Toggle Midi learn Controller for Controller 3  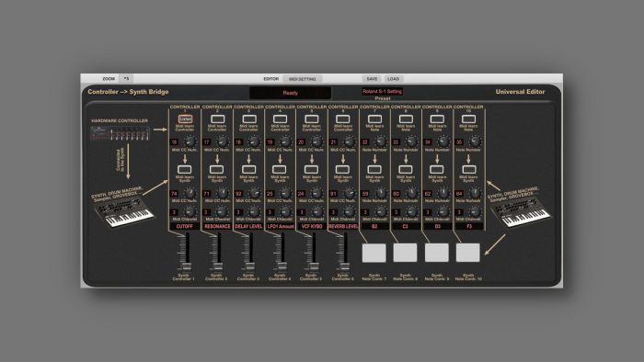coord(249,119)
